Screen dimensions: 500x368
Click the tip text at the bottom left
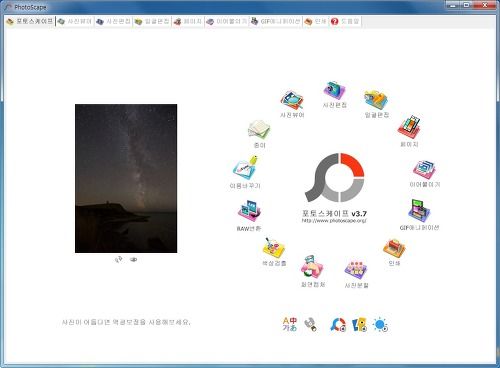point(126,322)
